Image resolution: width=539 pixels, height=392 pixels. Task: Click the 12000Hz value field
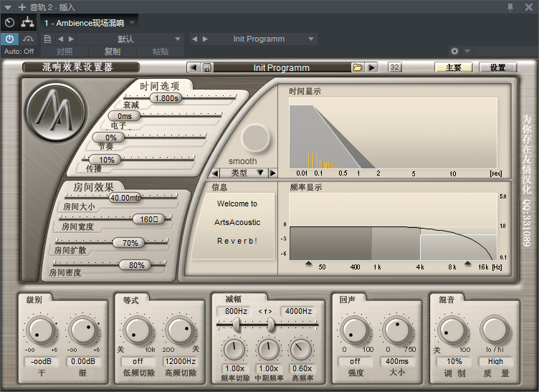point(180,361)
